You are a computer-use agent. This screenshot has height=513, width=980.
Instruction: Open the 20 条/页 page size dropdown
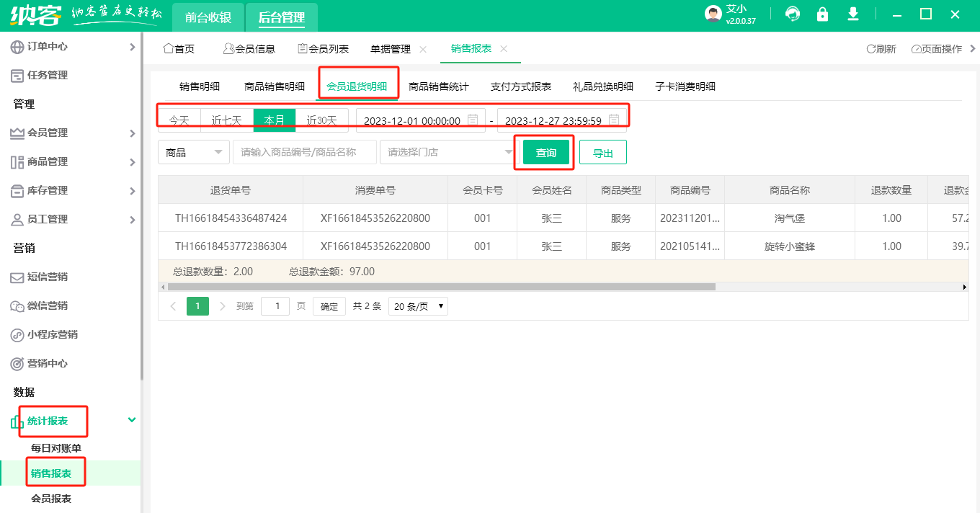coord(418,306)
